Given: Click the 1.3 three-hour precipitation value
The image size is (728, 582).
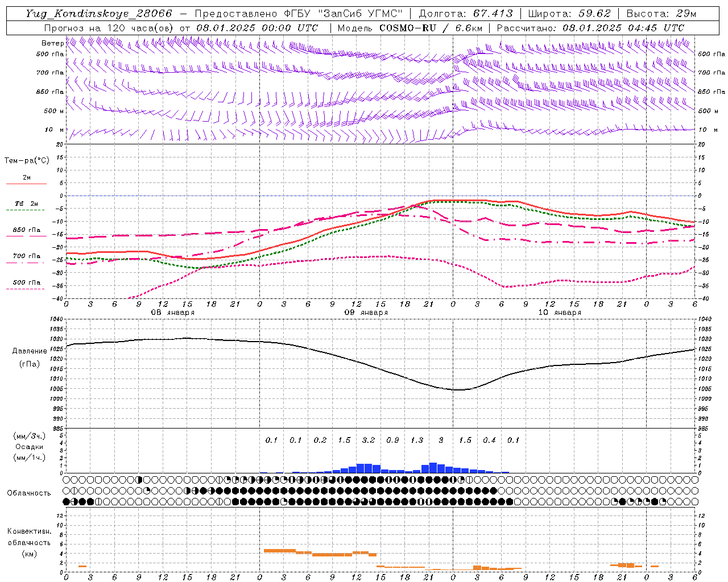Looking at the screenshot, I should (x=417, y=440).
